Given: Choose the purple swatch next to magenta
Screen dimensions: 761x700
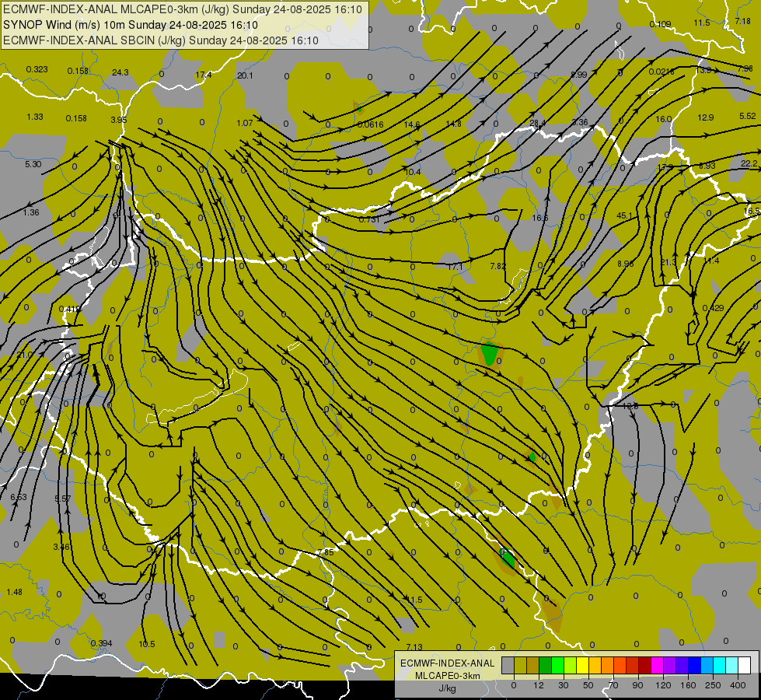Looking at the screenshot, I should pos(670,665).
